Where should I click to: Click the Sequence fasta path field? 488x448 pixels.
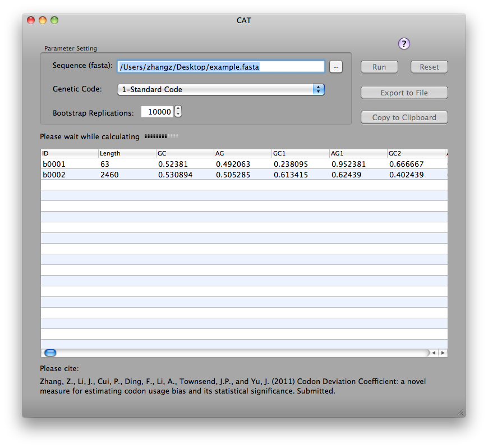coord(221,67)
